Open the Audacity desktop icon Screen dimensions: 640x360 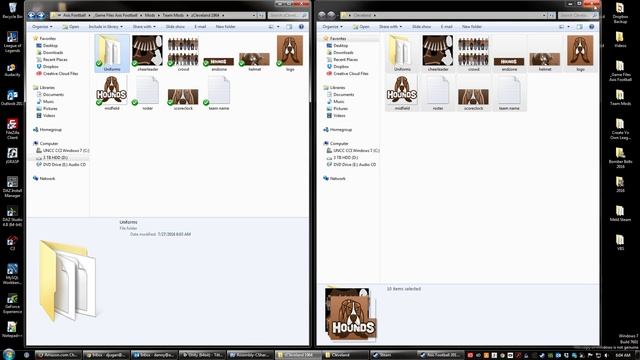click(12, 70)
